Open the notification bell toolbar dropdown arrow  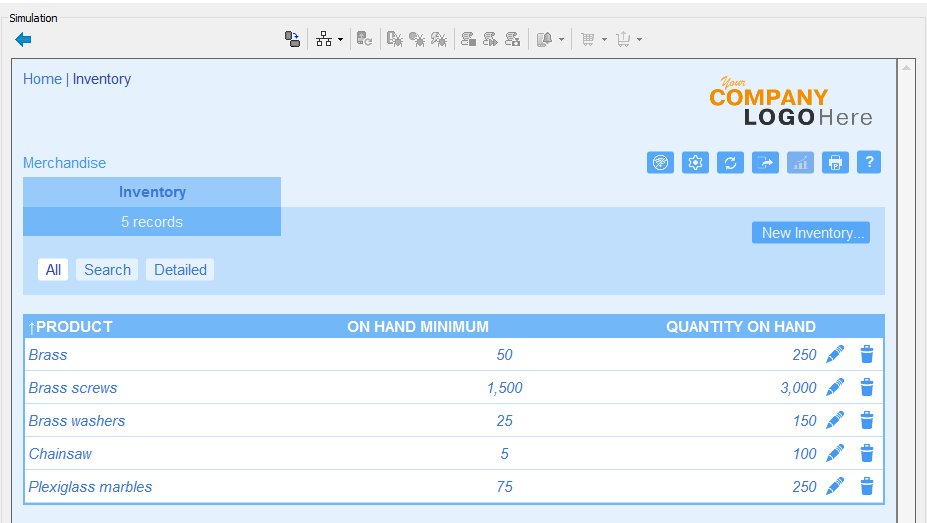[561, 40]
